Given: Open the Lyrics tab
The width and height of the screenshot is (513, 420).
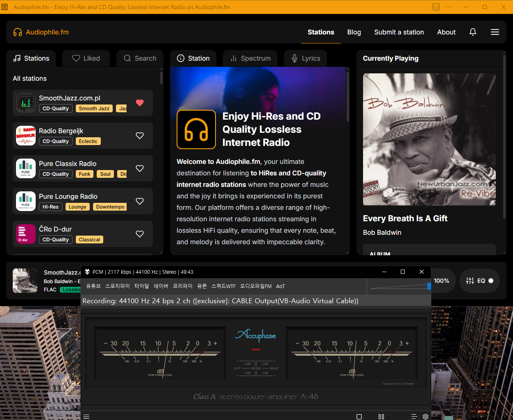Looking at the screenshot, I should [305, 58].
